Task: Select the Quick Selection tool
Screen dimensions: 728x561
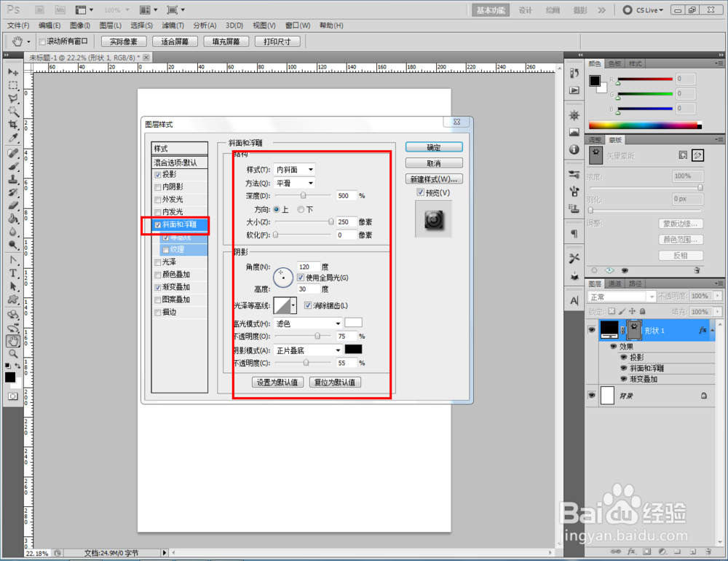Action: (13, 111)
